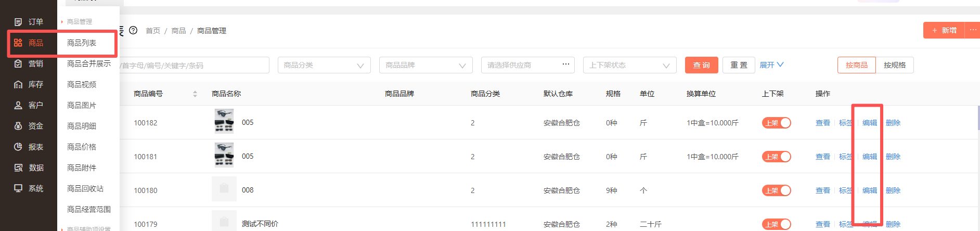
Task: Open the 客户 sidebar section
Action: coord(29,105)
